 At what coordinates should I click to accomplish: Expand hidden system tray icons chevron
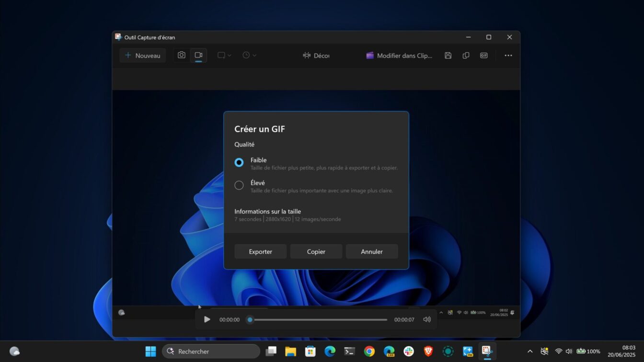pyautogui.click(x=530, y=351)
